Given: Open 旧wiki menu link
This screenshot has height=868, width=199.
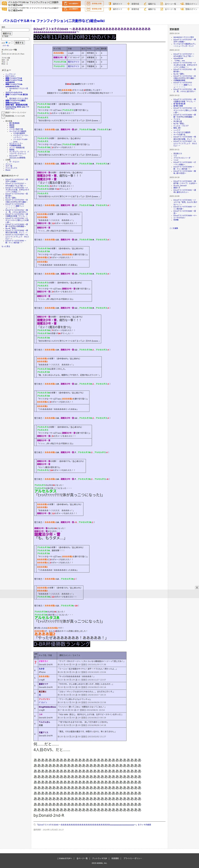Looking at the screenshot, I should (8, 170).
